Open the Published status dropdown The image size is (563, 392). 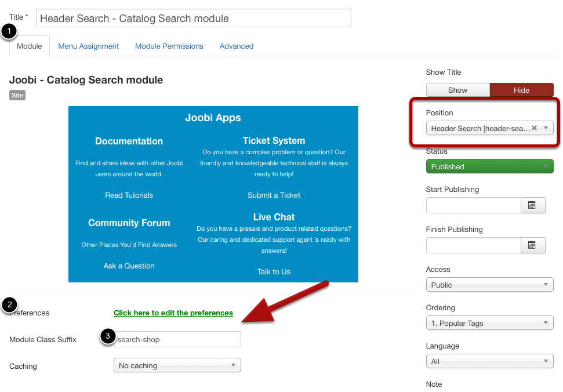pyautogui.click(x=489, y=166)
